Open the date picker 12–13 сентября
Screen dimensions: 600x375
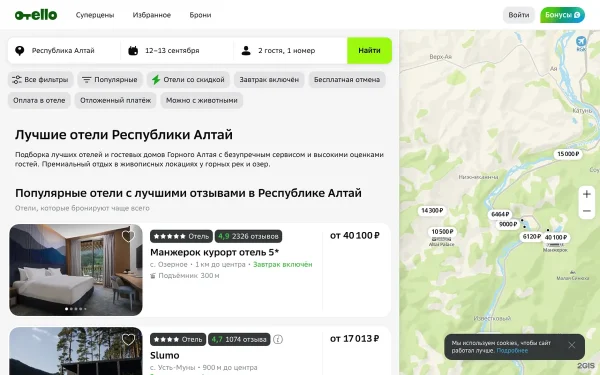tap(177, 51)
